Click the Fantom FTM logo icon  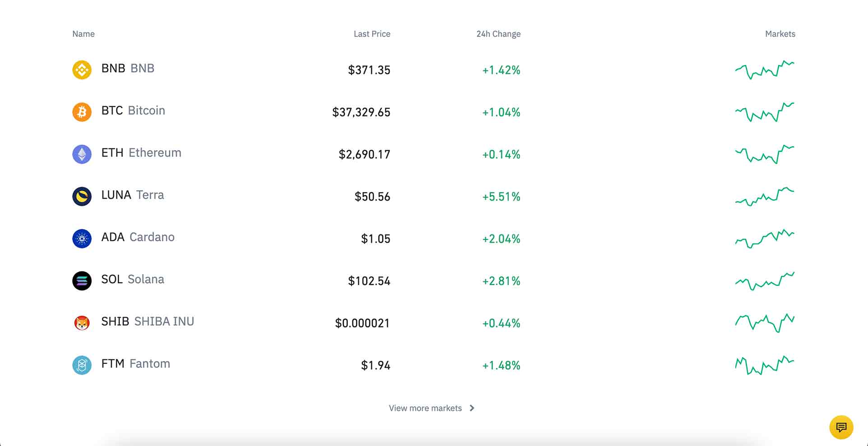[x=82, y=365]
